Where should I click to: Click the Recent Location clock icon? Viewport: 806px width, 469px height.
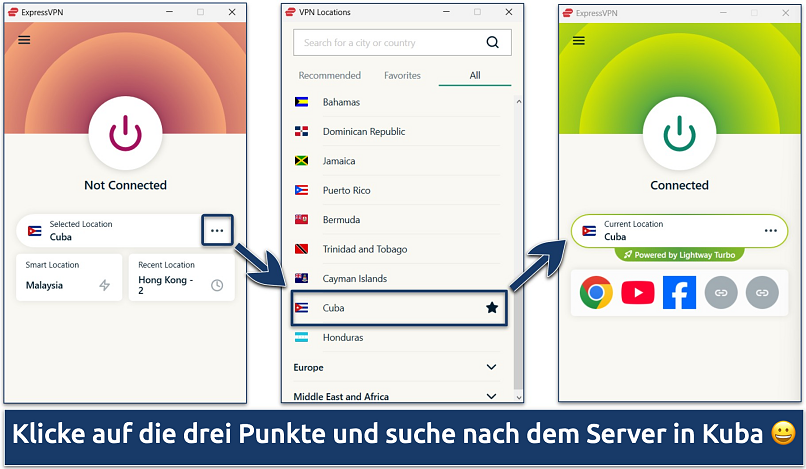click(217, 285)
